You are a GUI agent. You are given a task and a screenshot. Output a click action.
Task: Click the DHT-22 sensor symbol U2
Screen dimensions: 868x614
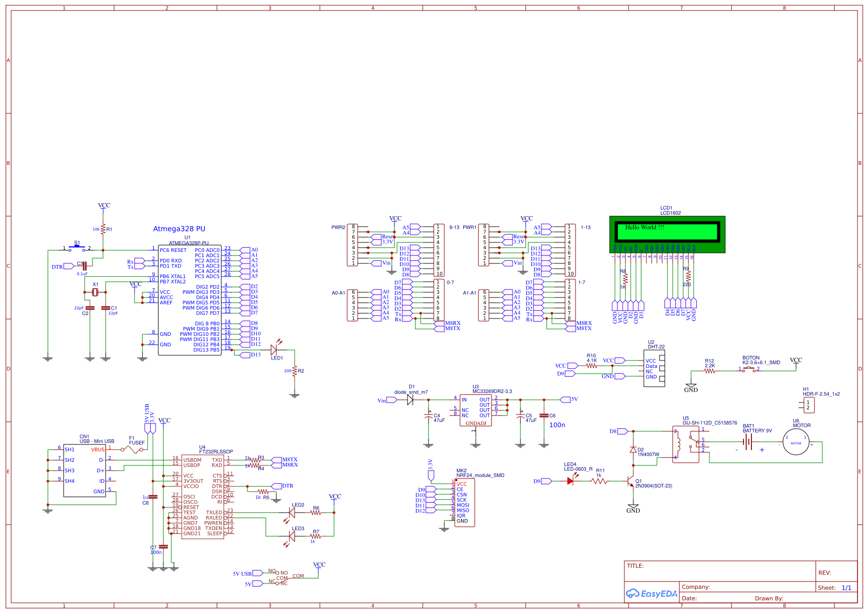653,367
